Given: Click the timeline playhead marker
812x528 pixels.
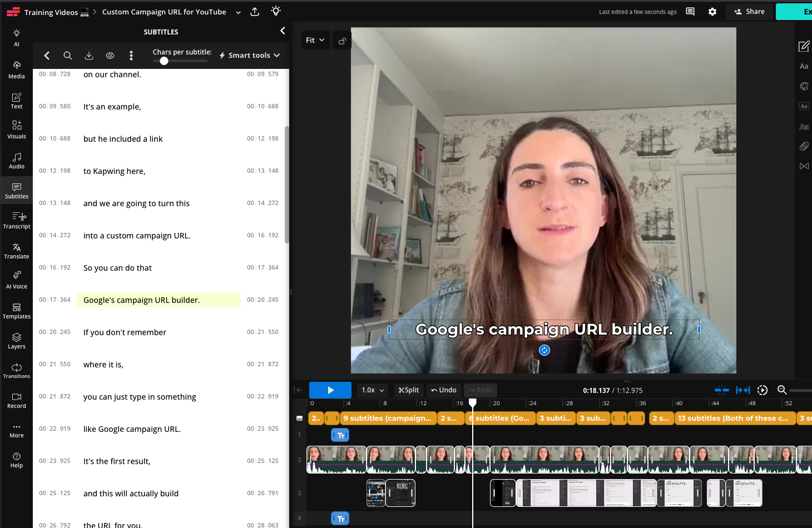Looking at the screenshot, I should click(x=473, y=402).
